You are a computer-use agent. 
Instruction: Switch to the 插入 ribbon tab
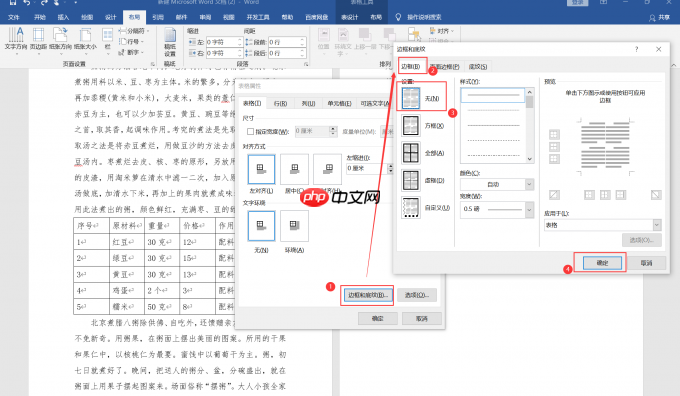pos(63,17)
